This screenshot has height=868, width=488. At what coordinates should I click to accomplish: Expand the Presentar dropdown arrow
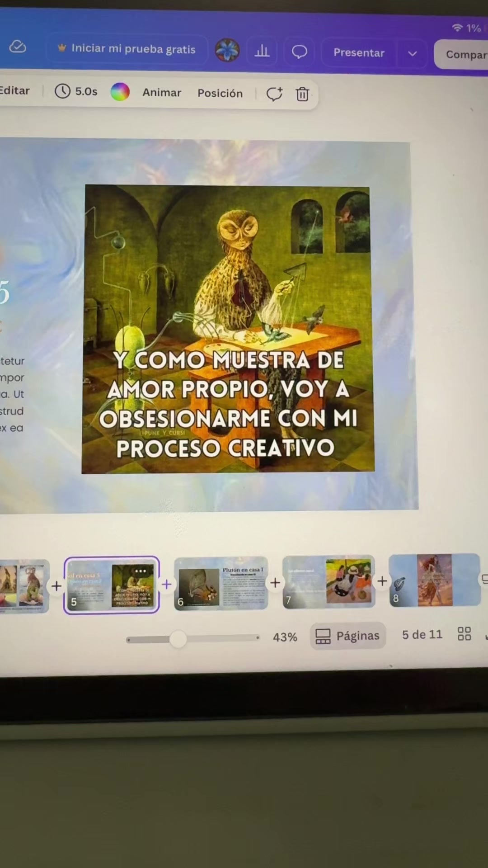click(412, 53)
